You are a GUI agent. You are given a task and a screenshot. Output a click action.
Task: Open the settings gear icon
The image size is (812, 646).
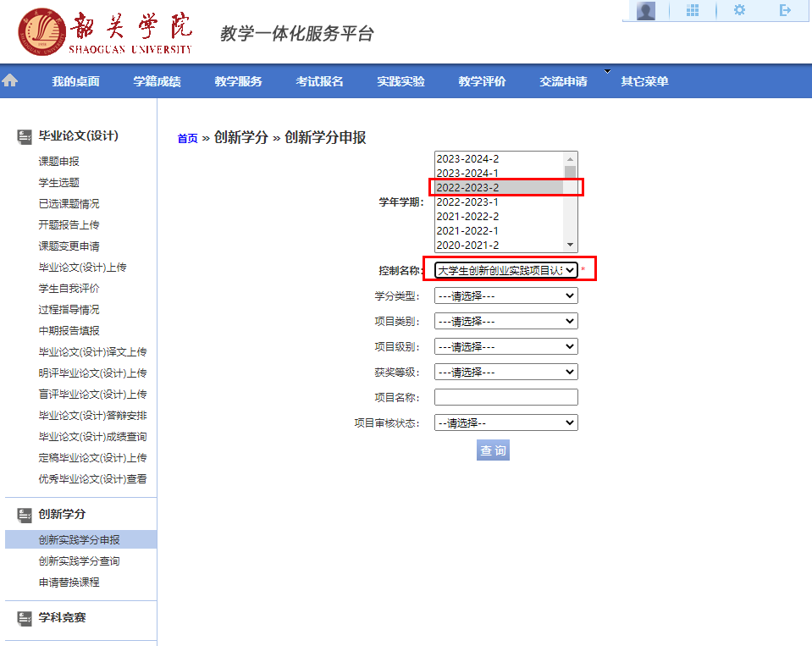[739, 10]
